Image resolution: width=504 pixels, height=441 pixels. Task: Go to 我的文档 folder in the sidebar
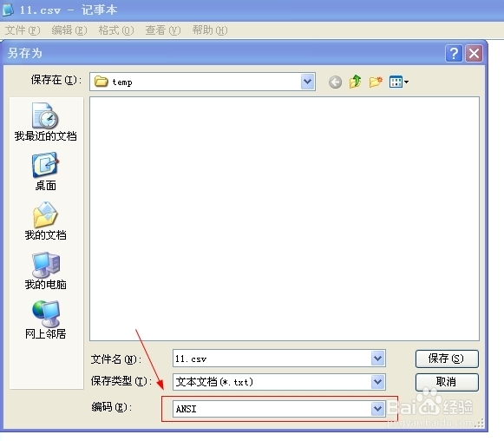[45, 221]
